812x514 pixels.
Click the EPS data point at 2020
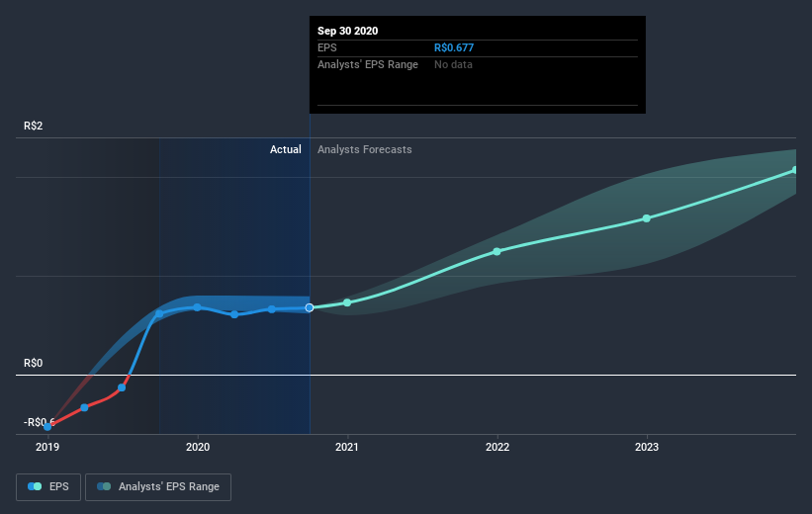coord(197,307)
